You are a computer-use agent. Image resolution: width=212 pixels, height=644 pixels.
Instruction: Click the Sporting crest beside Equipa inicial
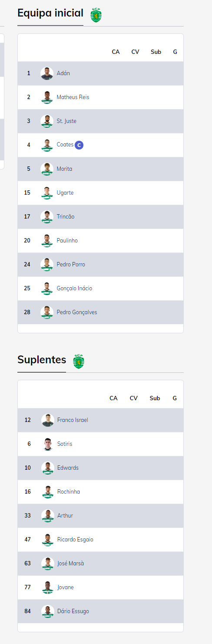(x=96, y=15)
